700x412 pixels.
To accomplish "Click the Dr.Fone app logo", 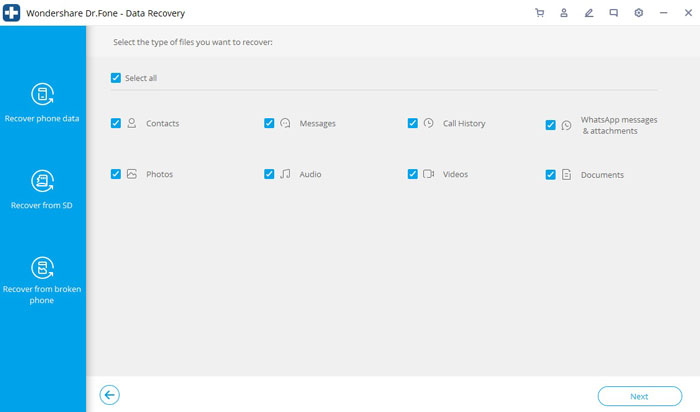I will click(12, 13).
